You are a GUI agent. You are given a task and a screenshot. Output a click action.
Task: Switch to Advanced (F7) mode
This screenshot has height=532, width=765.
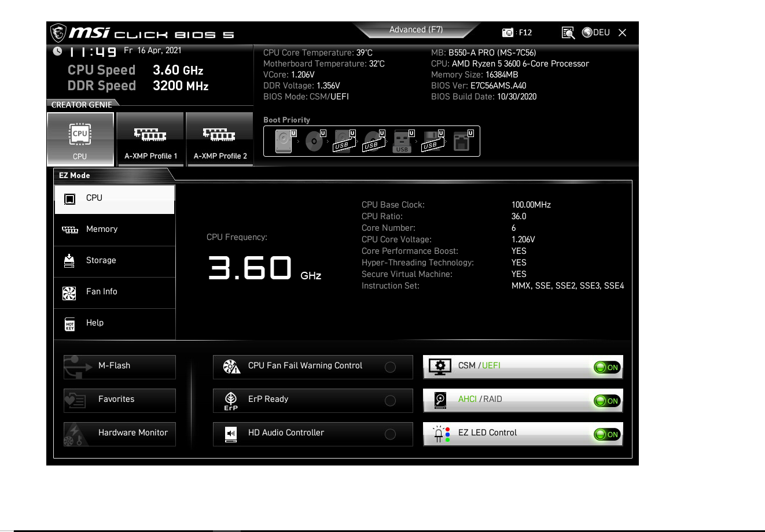coord(416,29)
